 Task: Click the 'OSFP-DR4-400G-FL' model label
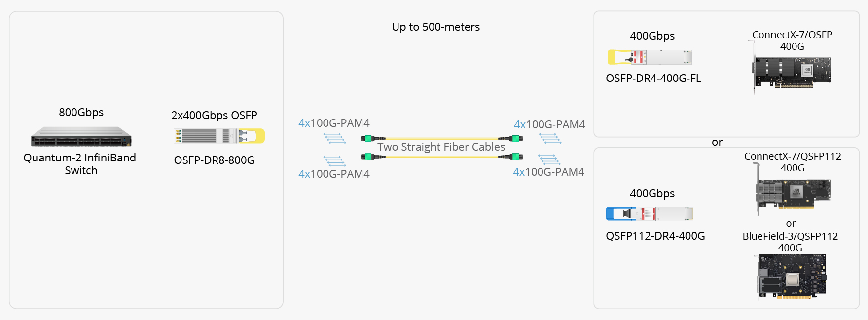tap(653, 79)
